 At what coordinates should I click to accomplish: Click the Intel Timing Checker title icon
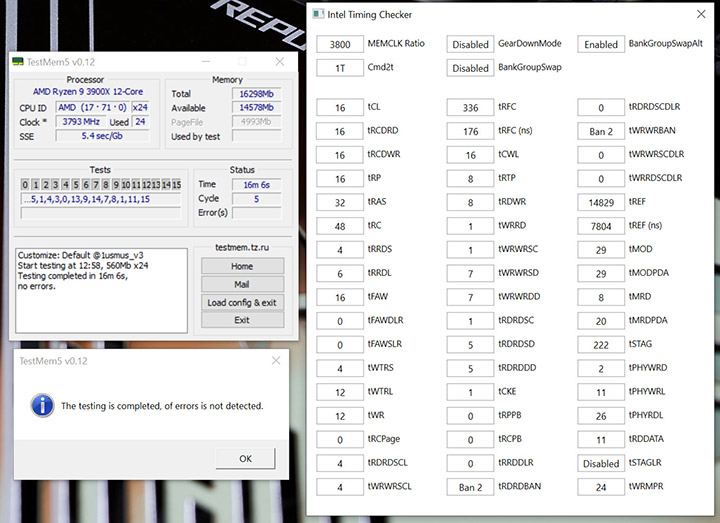click(318, 14)
